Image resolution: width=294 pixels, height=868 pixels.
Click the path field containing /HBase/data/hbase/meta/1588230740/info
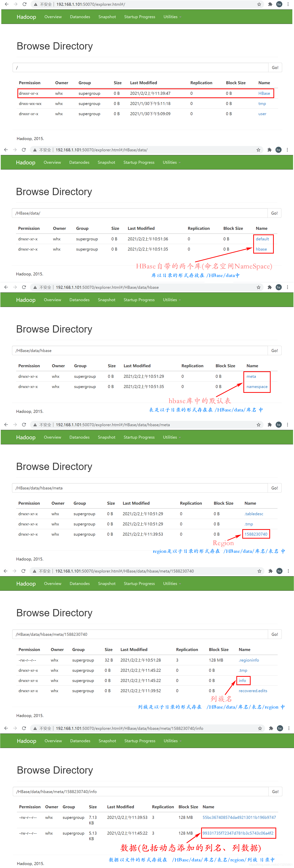click(141, 792)
